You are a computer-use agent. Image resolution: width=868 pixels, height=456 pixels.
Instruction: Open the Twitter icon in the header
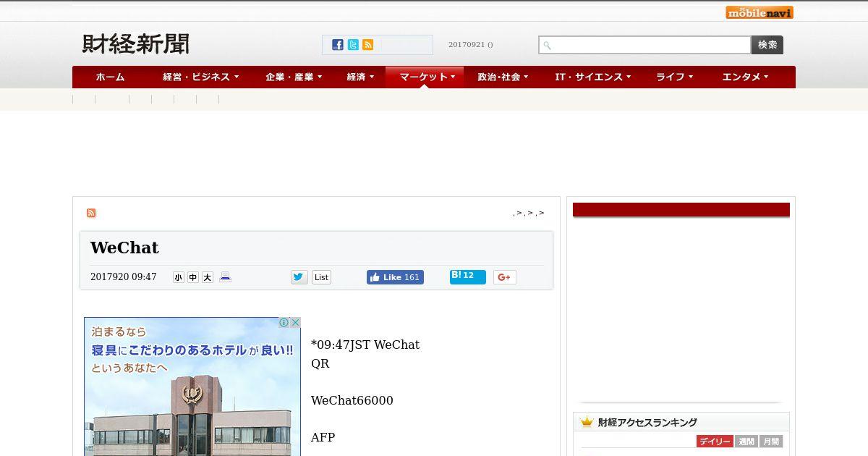click(353, 45)
